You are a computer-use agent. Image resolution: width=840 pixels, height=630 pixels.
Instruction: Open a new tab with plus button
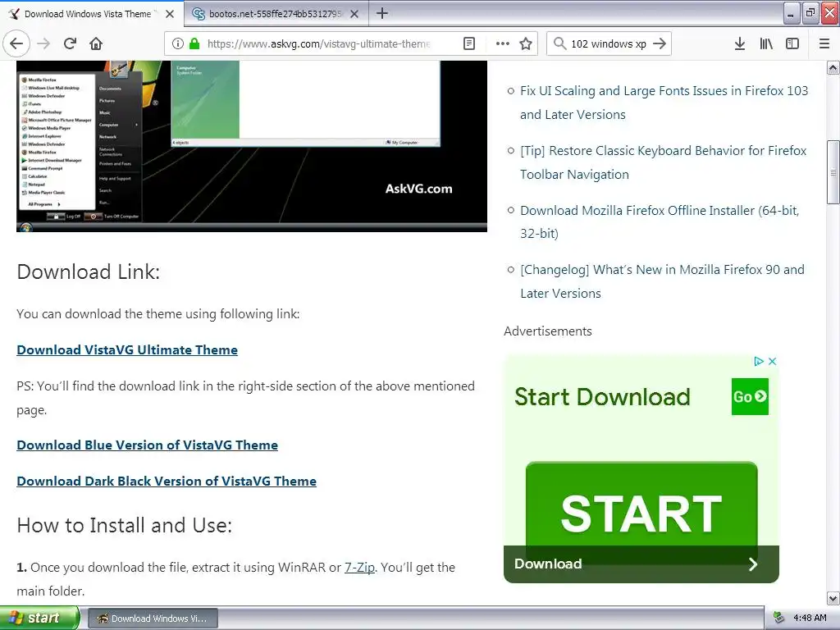click(382, 13)
